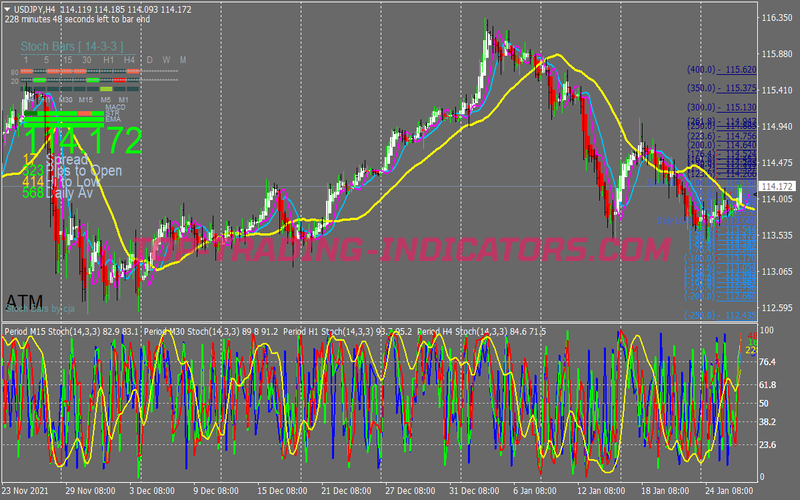Viewport: 800px width, 500px height.
Task: Click the 23.6 level on the stochastic axis
Action: click(768, 445)
